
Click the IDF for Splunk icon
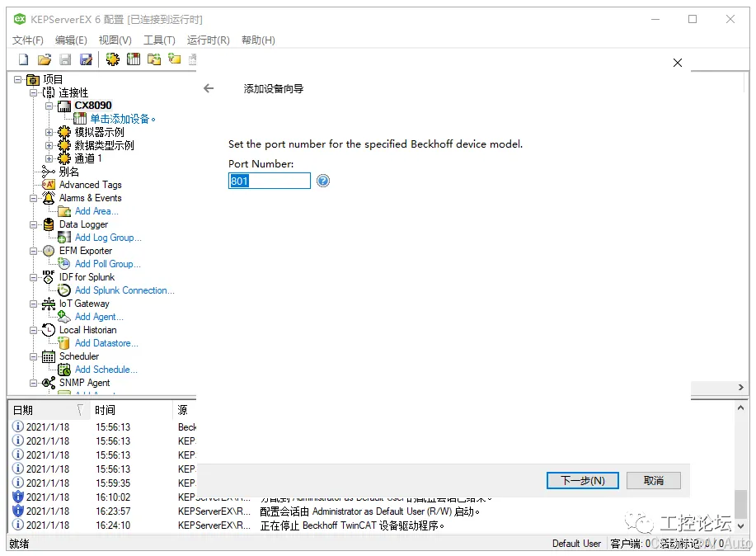click(x=48, y=277)
